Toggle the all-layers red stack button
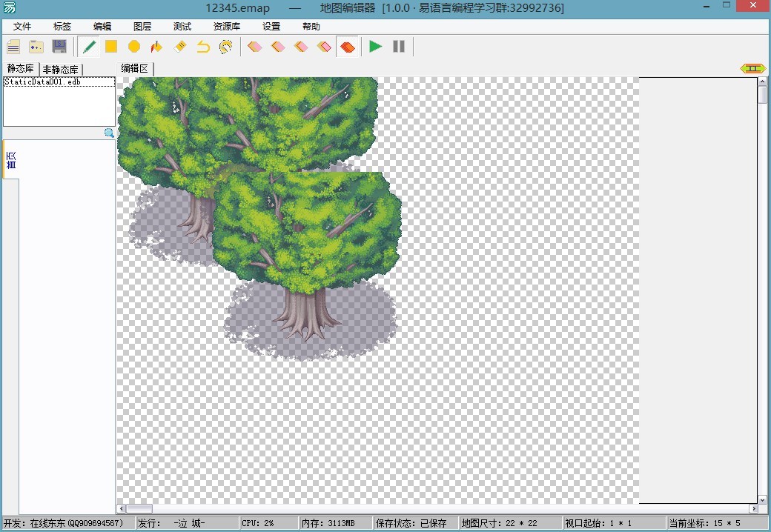 tap(348, 47)
